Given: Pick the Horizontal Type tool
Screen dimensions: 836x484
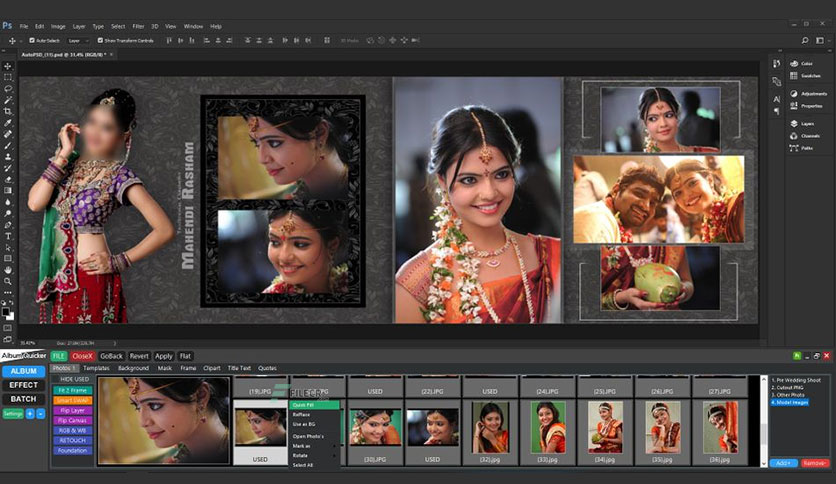Looking at the screenshot, I should (x=7, y=236).
